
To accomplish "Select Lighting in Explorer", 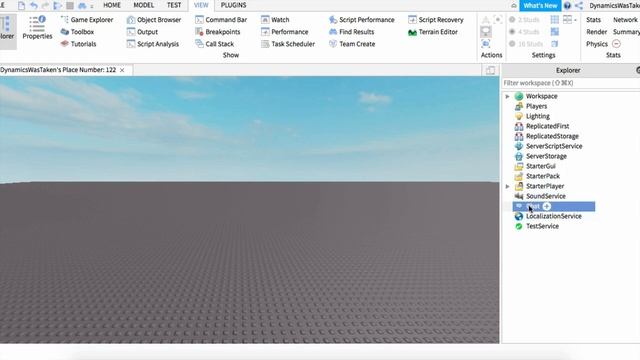I will (538, 116).
